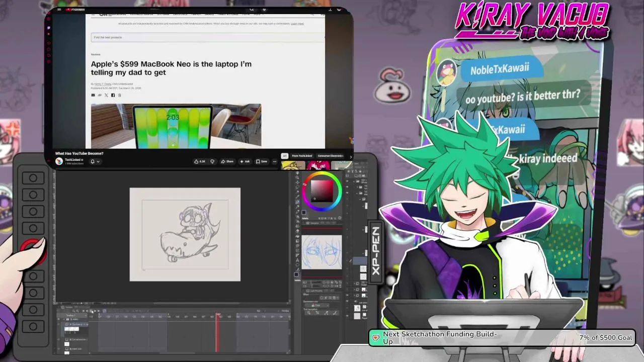The width and height of the screenshot is (644, 362).
Task: Open the TechLinked channel name link
Action: pyautogui.click(x=72, y=160)
